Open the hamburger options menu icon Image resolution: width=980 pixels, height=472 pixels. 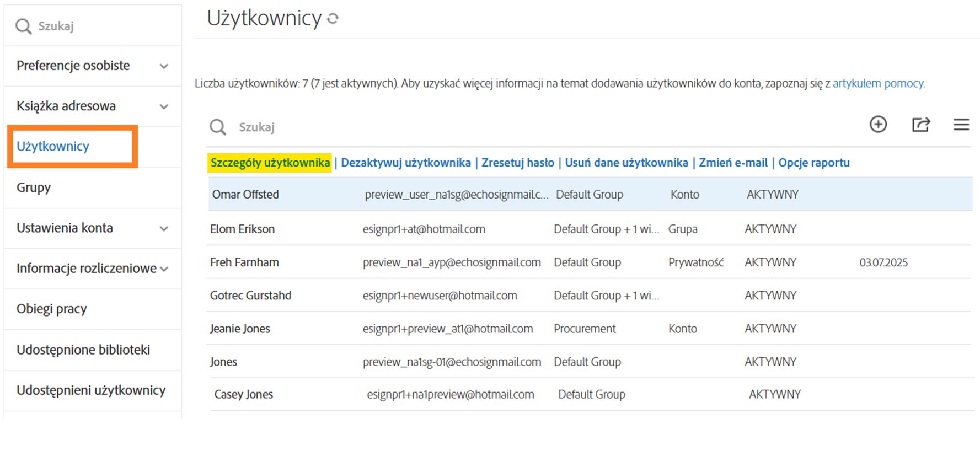pos(961,125)
